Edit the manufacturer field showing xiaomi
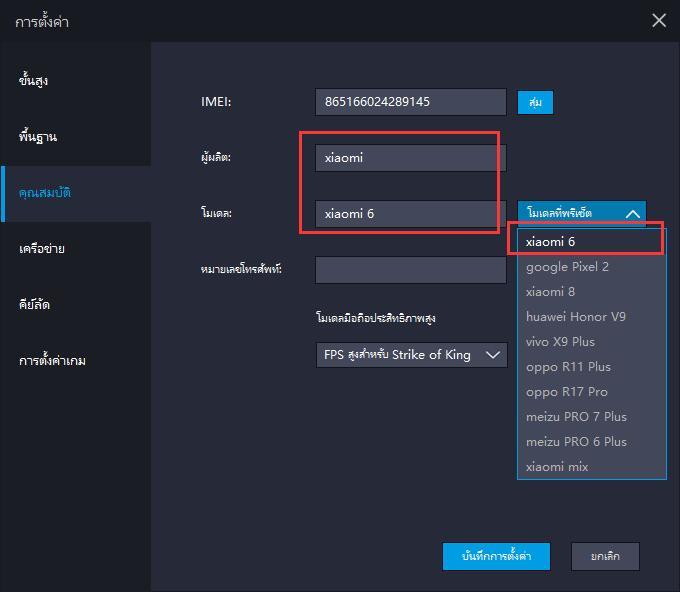 coord(410,158)
